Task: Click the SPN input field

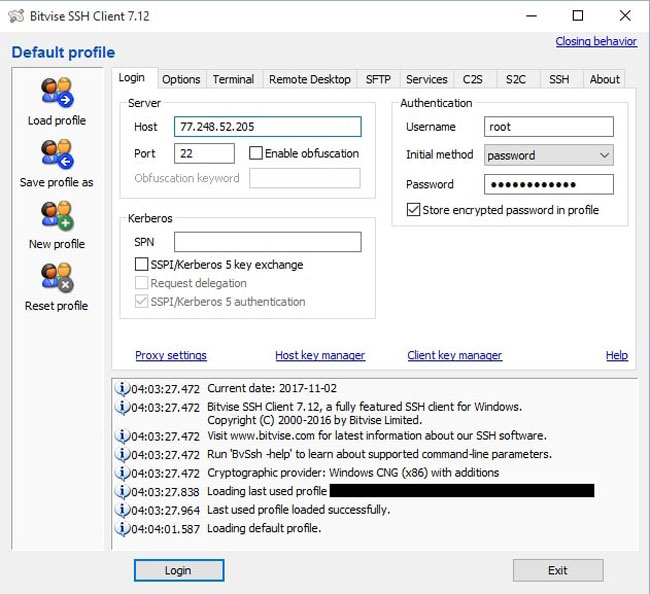Action: point(268,242)
